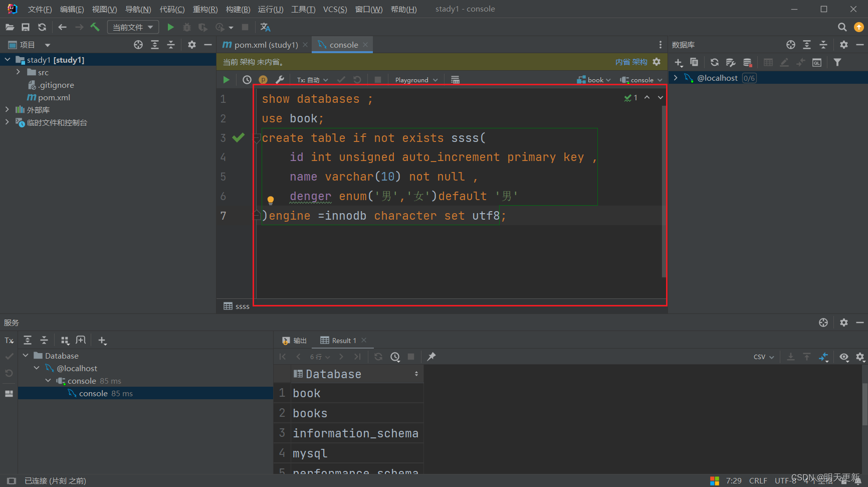Group services icon in services toolbar
This screenshot has height=487, width=868.
point(65,341)
